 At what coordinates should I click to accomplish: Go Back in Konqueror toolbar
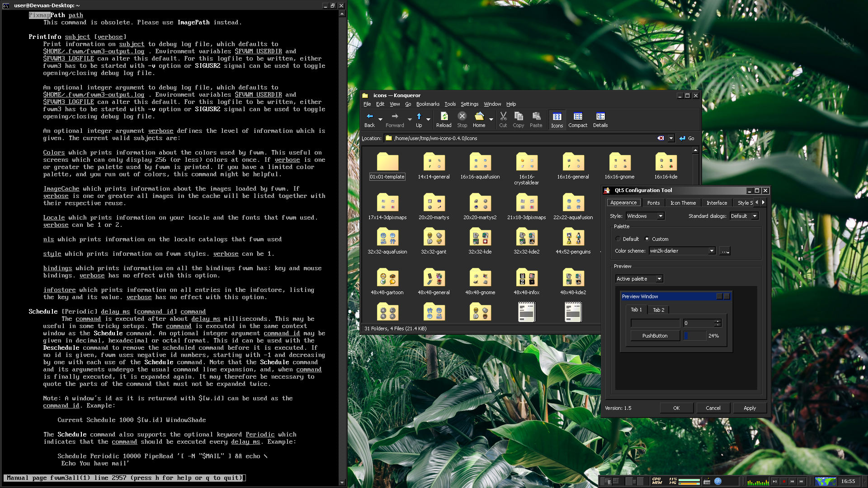click(369, 120)
